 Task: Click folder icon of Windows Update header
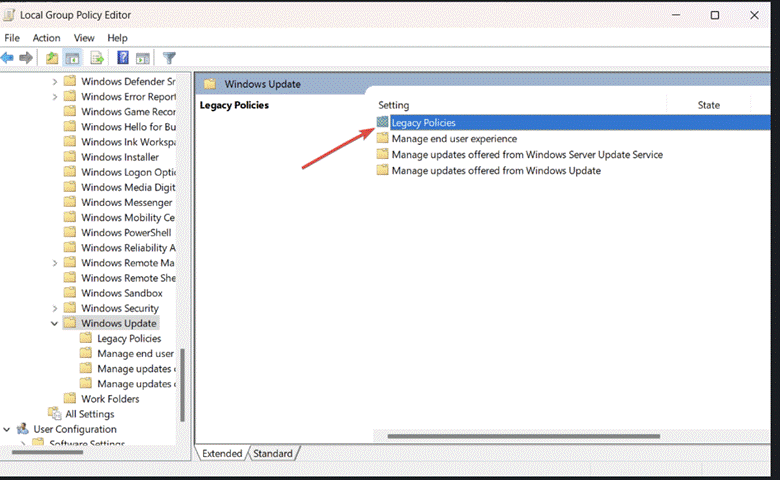pos(210,84)
